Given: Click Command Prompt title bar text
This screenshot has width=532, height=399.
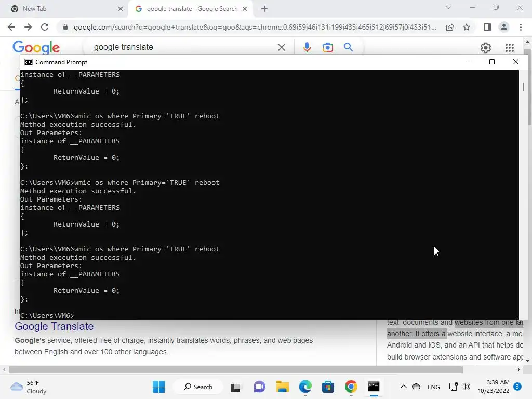Looking at the screenshot, I should click(61, 62).
